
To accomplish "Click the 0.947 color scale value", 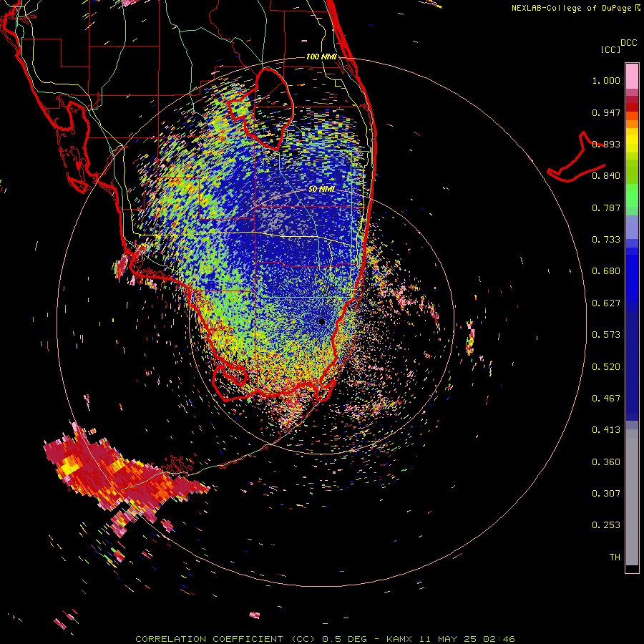I will 606,112.
